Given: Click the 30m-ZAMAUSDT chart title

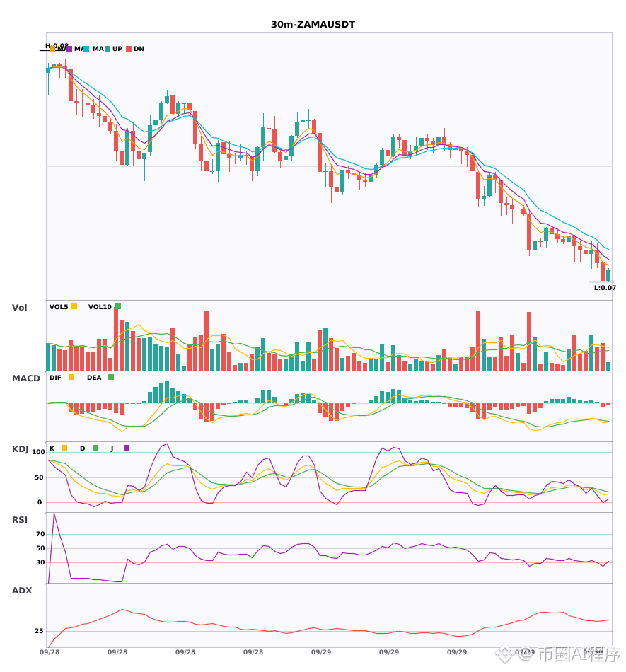Looking at the screenshot, I should tap(313, 25).
